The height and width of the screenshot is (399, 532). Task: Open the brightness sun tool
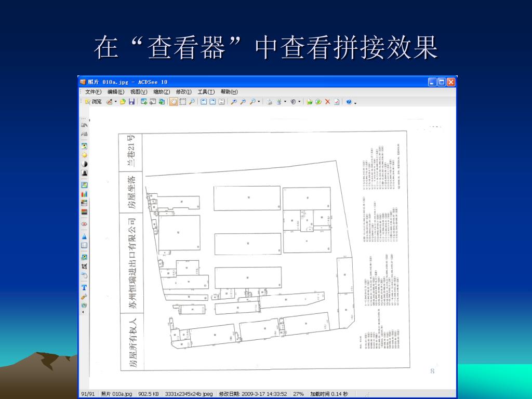point(84,155)
